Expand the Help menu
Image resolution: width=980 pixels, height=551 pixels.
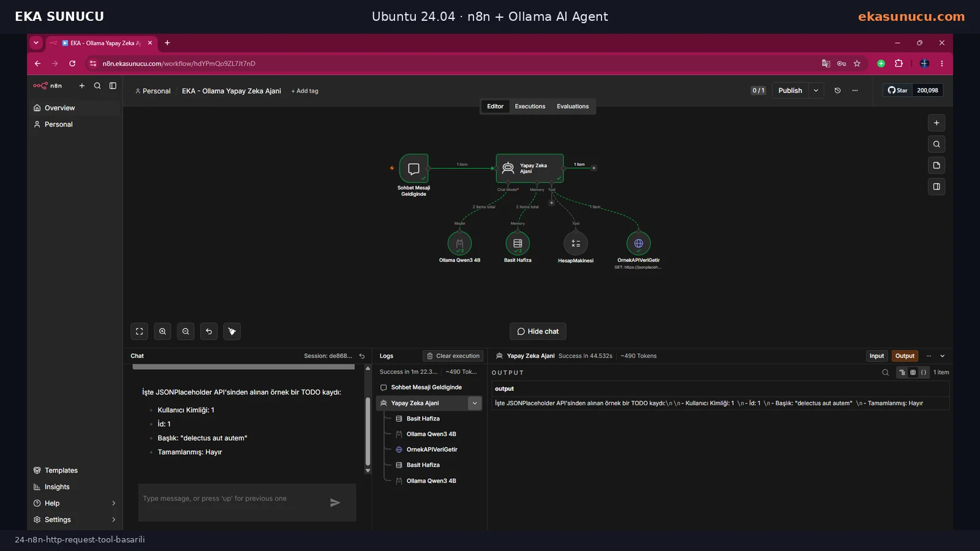coord(75,503)
